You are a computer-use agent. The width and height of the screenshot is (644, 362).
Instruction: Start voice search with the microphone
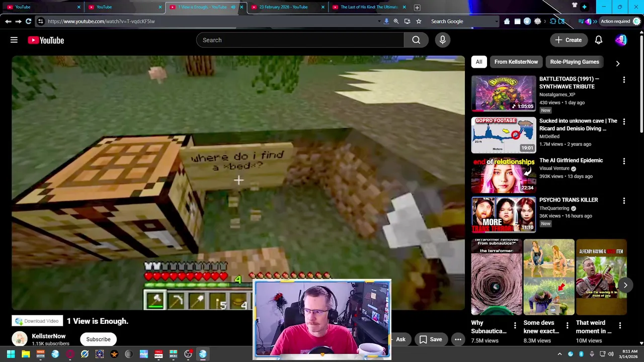point(443,40)
